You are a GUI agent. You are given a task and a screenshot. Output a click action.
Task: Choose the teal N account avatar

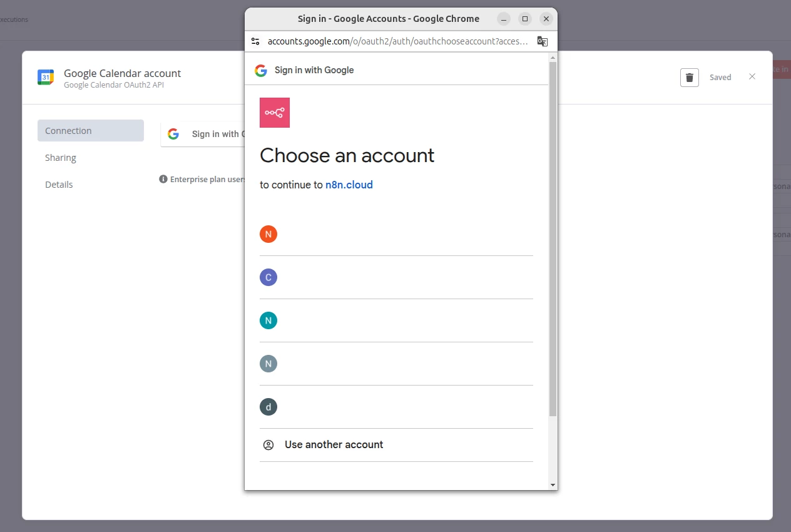click(268, 320)
